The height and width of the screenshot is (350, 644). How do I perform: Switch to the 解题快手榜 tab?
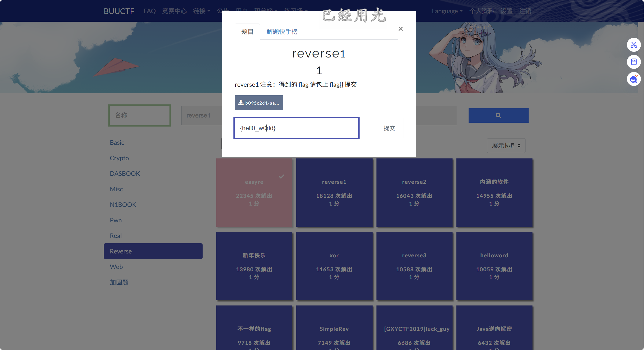[x=282, y=32]
